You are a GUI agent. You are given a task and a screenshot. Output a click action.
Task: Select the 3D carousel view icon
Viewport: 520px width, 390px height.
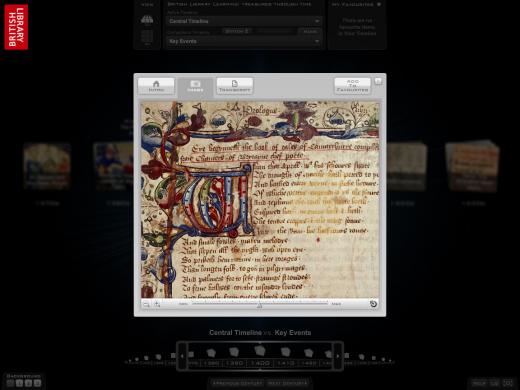pyautogui.click(x=147, y=19)
